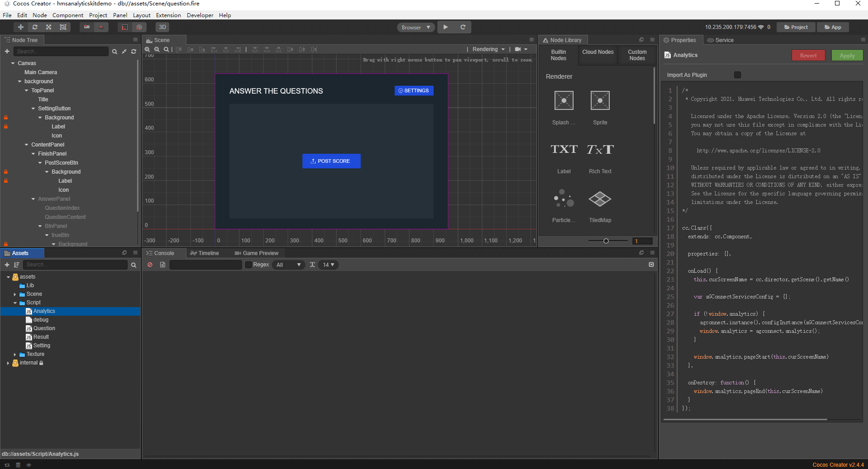Click the TiledMap node icon
Screen dimensions: 868x469
pos(600,199)
